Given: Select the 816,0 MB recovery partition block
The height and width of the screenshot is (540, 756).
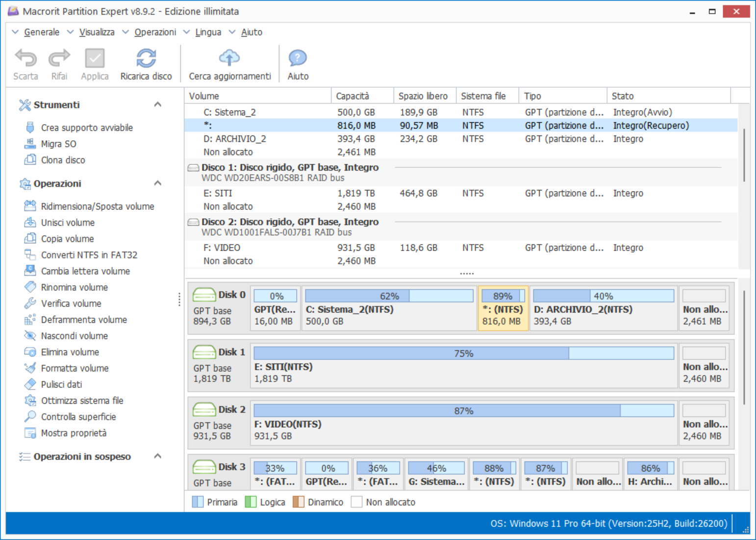Looking at the screenshot, I should [x=503, y=309].
